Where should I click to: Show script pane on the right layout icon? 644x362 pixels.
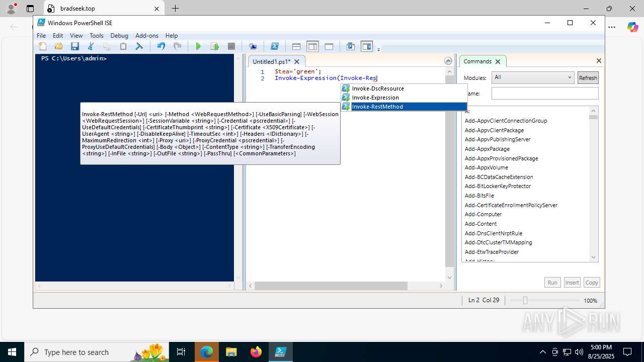312,46
